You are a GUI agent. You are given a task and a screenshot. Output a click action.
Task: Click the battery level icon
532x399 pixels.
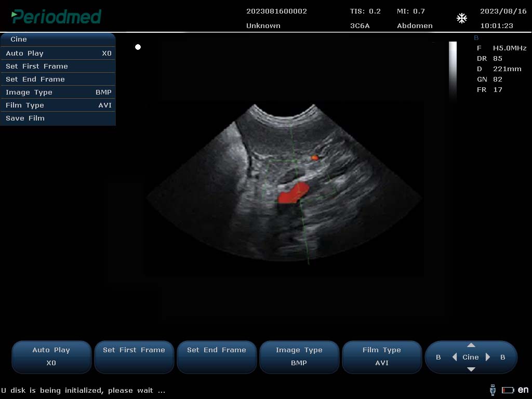pyautogui.click(x=508, y=390)
